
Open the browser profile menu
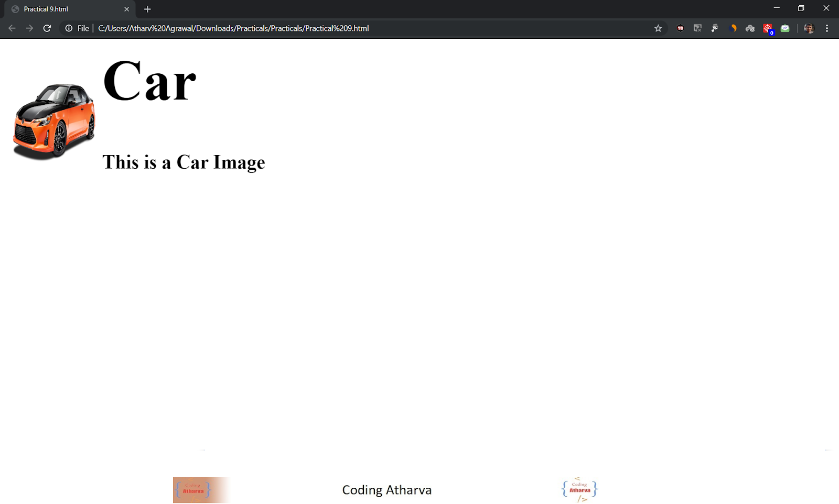tap(808, 28)
